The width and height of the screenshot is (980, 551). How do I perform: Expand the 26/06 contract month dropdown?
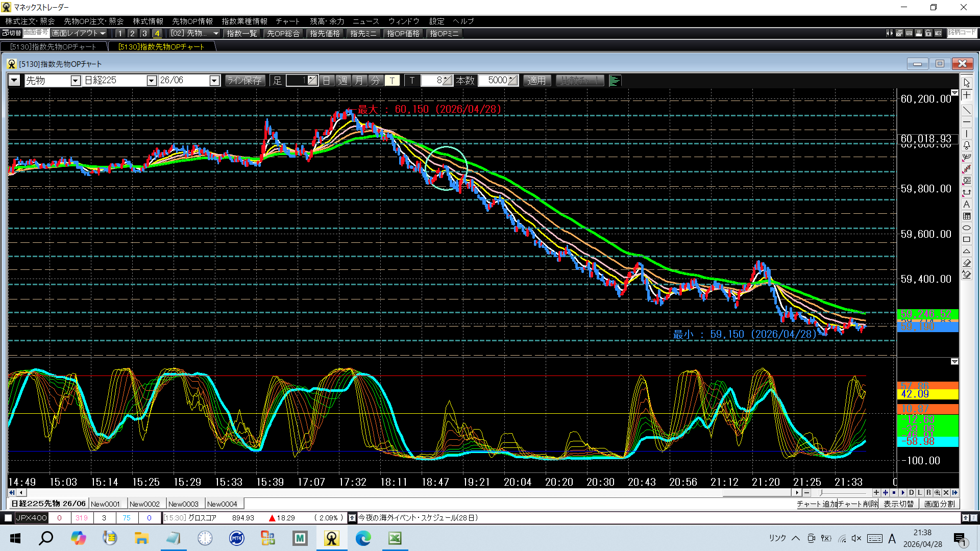click(x=214, y=81)
